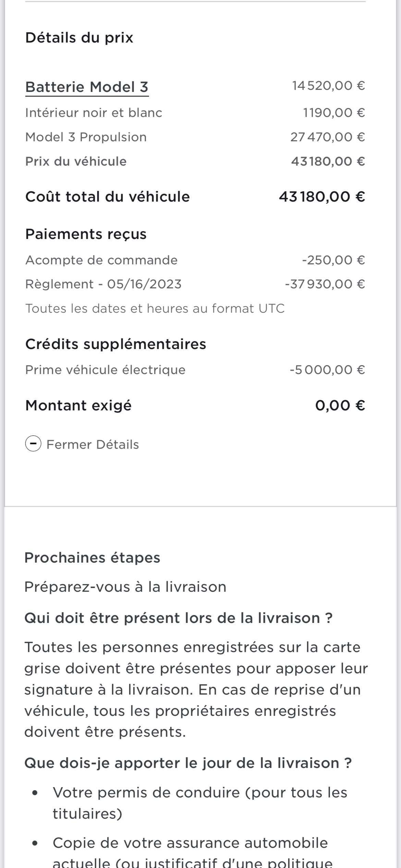Click the Prix du véhicule label

76,161
